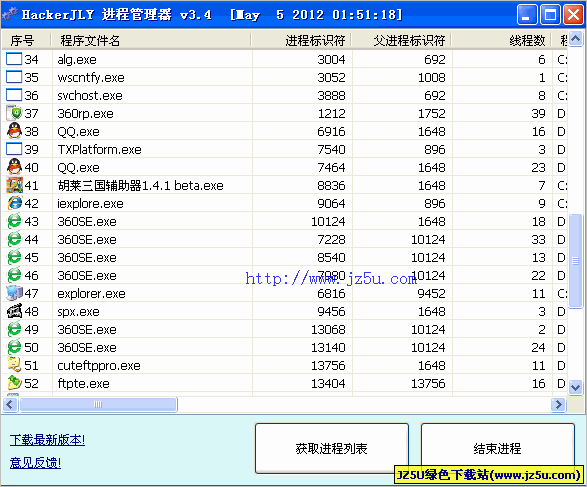The image size is (587, 487).
Task: Click process ID 13140 in row 50
Action: pos(328,347)
